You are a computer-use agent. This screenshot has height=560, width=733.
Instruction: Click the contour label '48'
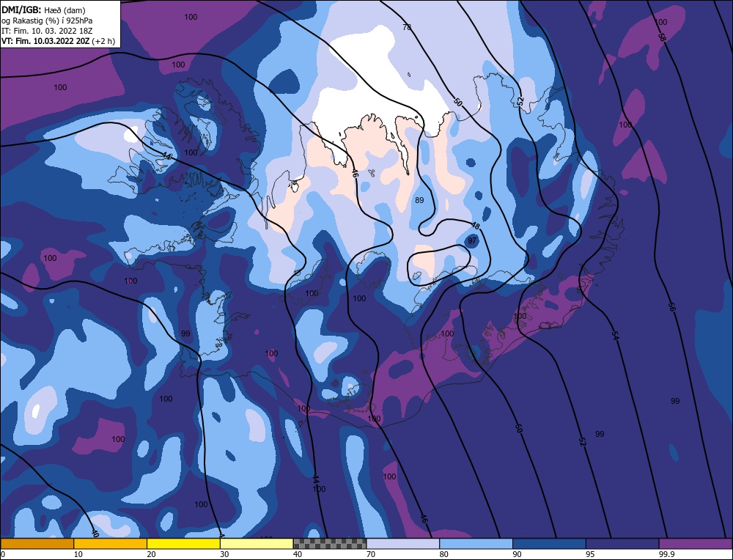tap(476, 226)
